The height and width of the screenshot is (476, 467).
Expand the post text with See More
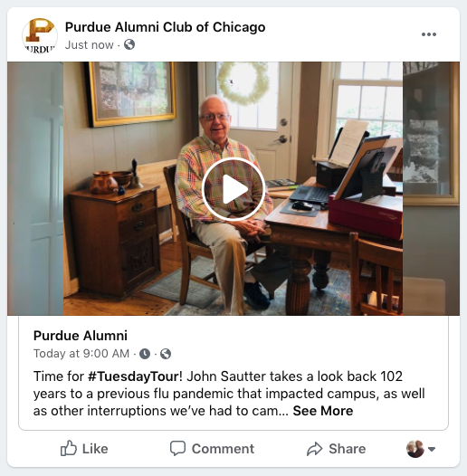coord(323,411)
